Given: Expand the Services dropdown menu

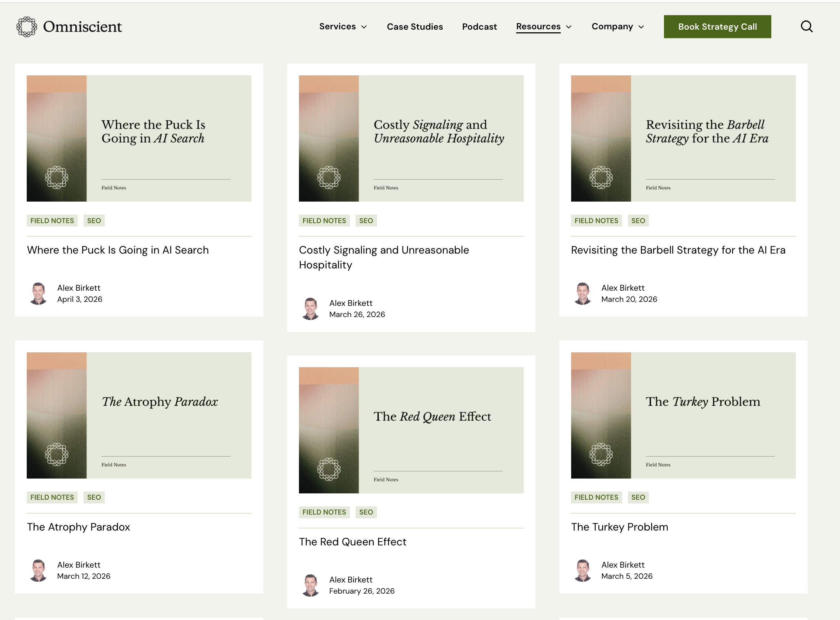Looking at the screenshot, I should [x=343, y=27].
